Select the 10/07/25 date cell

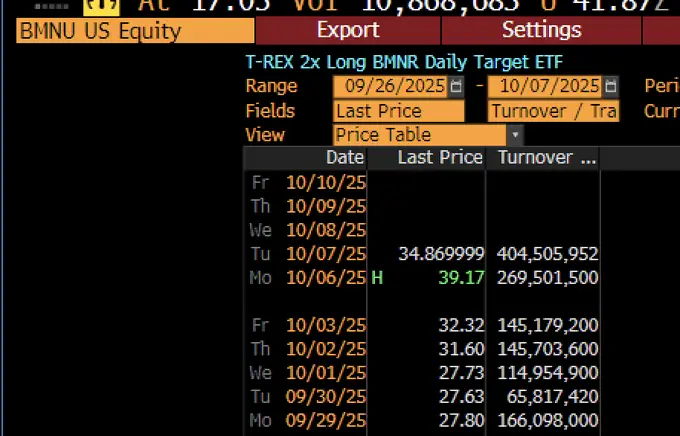pos(326,253)
